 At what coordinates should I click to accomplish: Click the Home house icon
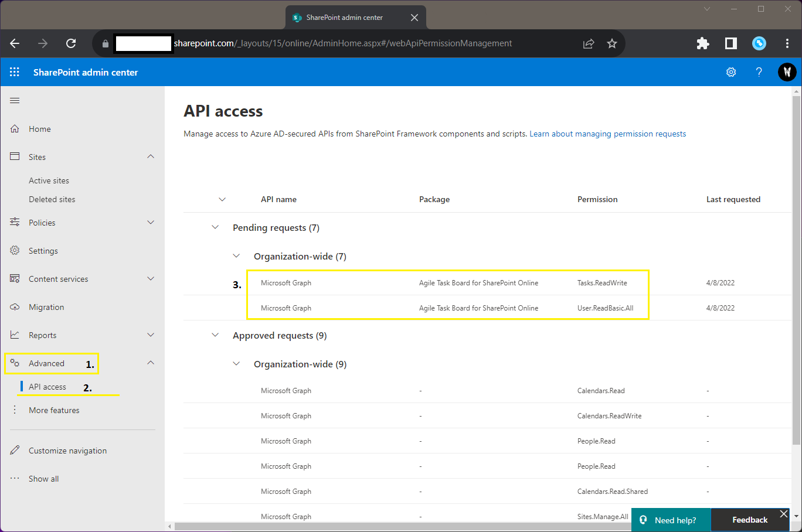pos(15,129)
